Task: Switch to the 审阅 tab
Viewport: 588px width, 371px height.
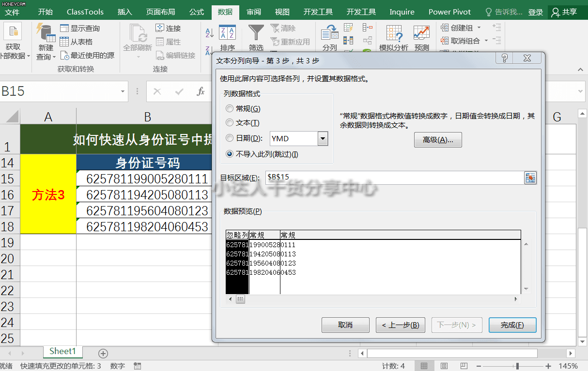Action: point(254,12)
